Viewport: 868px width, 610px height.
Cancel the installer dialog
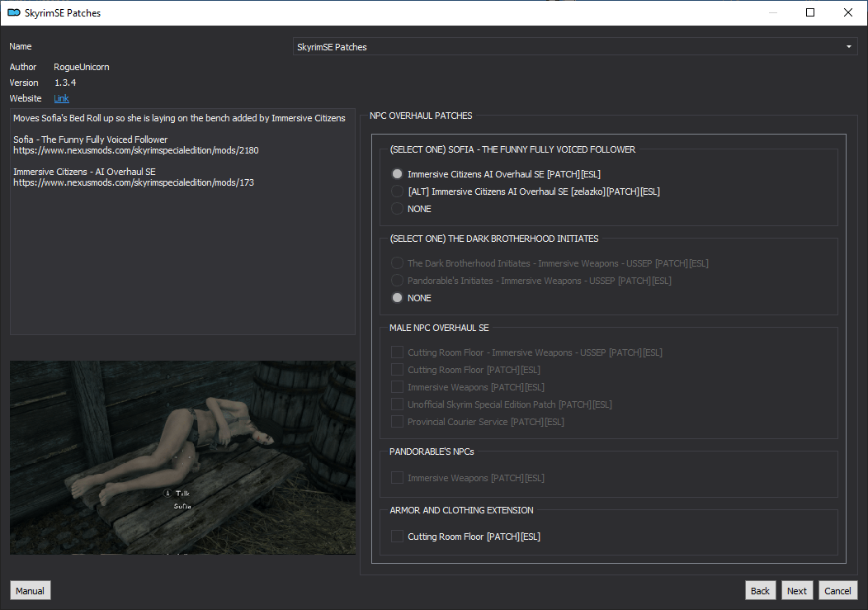point(837,591)
